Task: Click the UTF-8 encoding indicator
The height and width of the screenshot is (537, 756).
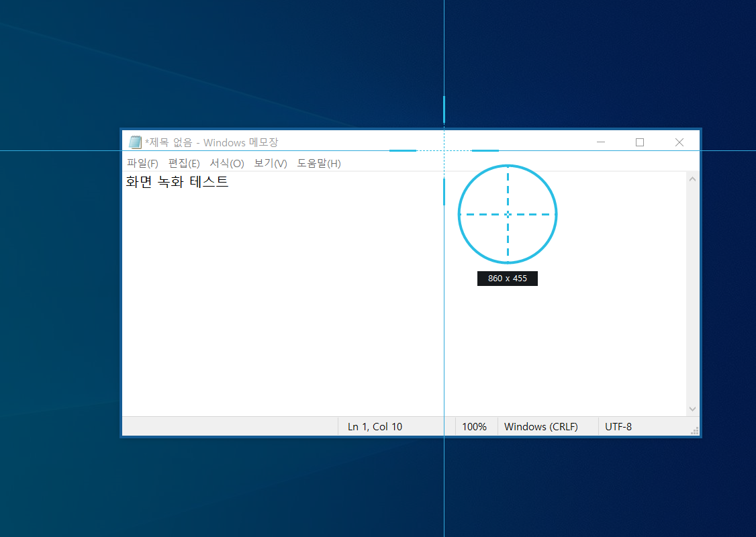Action: pyautogui.click(x=618, y=426)
